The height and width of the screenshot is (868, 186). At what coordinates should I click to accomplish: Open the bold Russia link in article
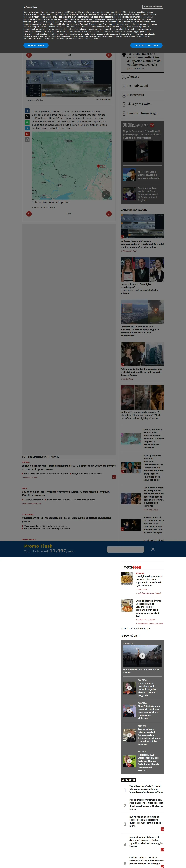click(x=86, y=112)
